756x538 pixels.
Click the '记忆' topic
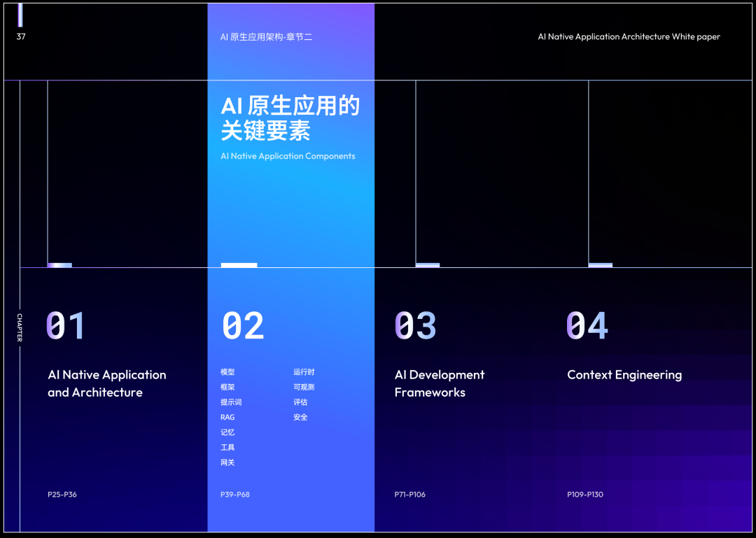(227, 432)
